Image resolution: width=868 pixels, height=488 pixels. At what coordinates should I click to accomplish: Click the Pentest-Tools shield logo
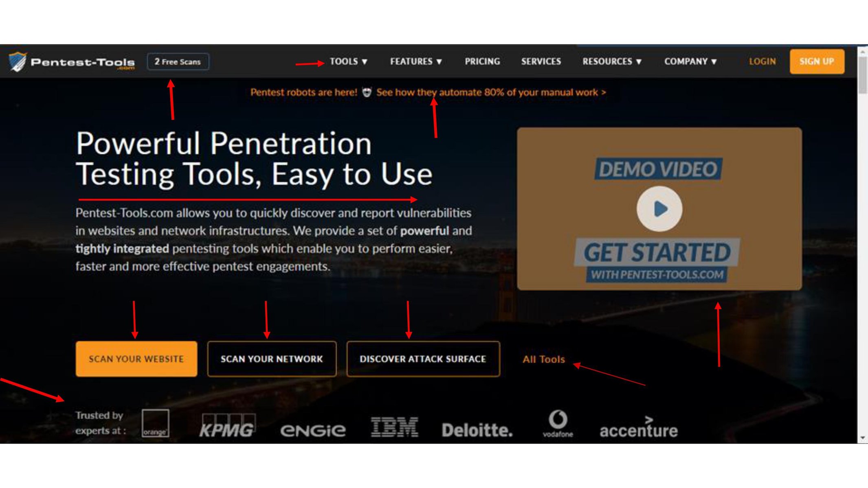point(18,62)
